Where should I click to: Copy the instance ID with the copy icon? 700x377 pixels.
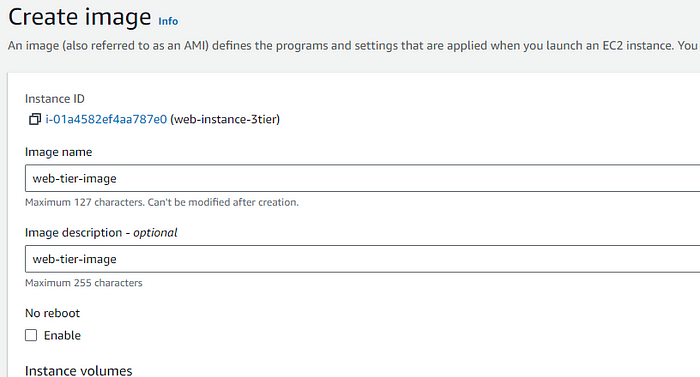tap(35, 119)
